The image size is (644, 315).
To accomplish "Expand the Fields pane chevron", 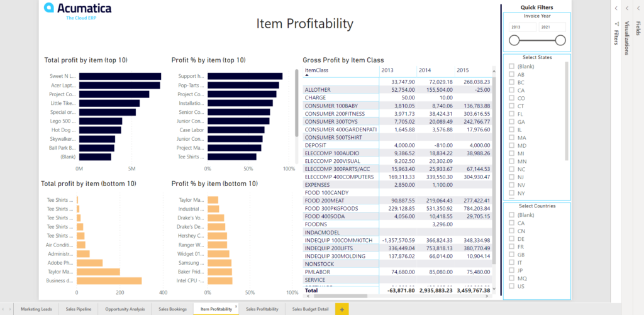I will tap(638, 8).
